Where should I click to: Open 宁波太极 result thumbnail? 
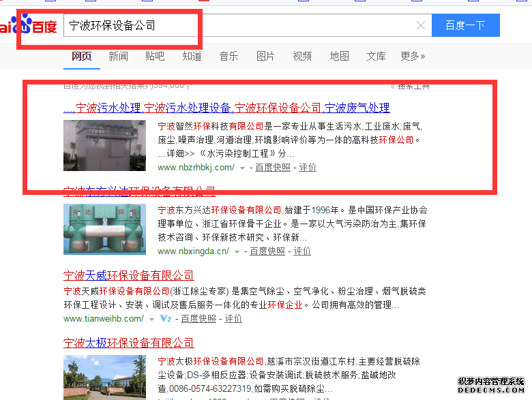pos(104,378)
